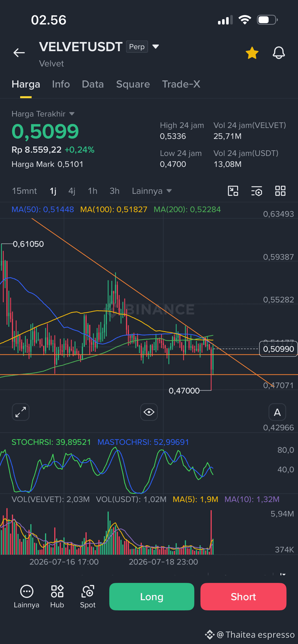Open the chart layout grid icon
This screenshot has width=298, height=644.
pyautogui.click(x=280, y=191)
